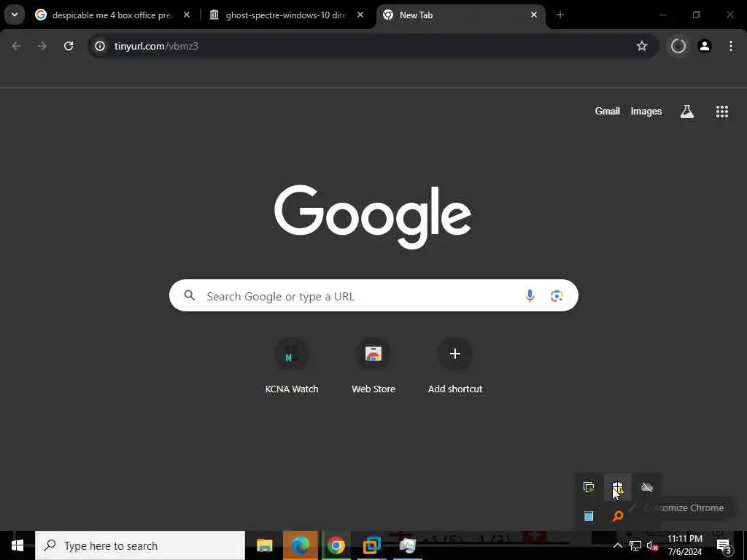Click the stacked windows tray icon

589,488
